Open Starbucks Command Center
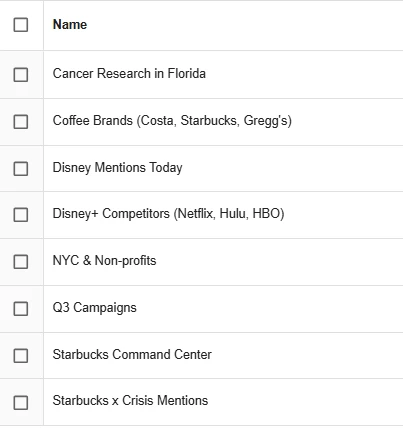 pyautogui.click(x=132, y=355)
